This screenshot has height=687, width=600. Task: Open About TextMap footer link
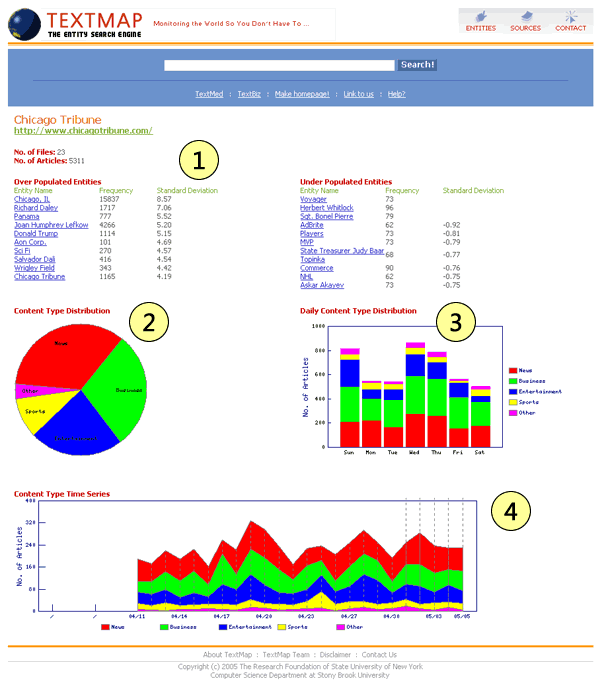[x=227, y=655]
